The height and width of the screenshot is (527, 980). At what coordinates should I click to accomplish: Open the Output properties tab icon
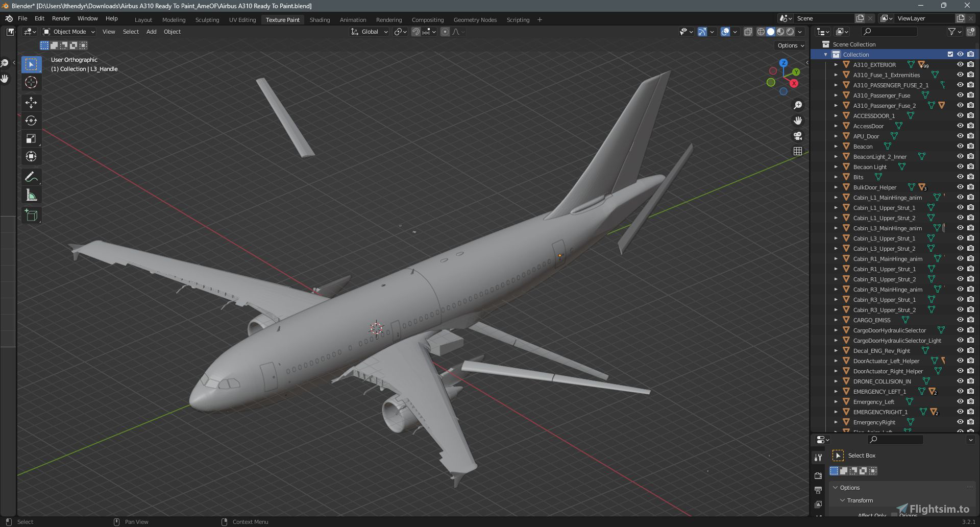[x=818, y=490]
